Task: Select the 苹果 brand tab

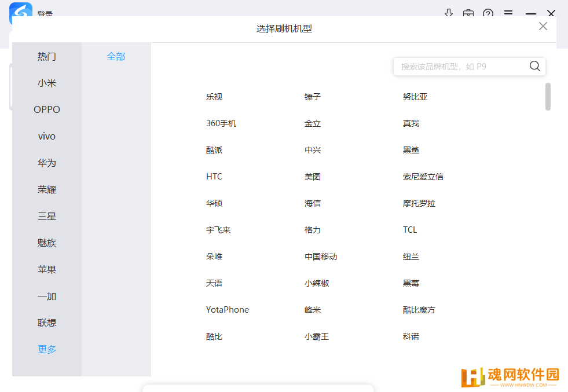Action: [x=47, y=270]
